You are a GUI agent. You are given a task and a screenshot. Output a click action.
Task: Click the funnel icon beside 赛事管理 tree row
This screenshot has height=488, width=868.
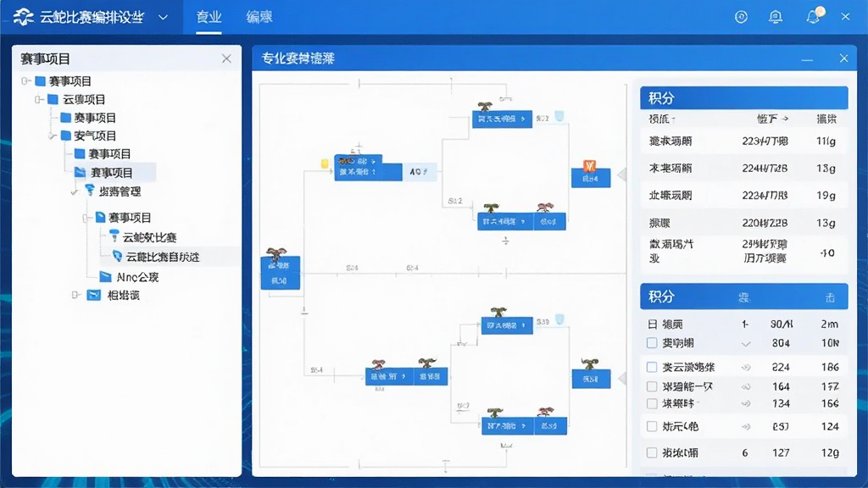[x=90, y=191]
